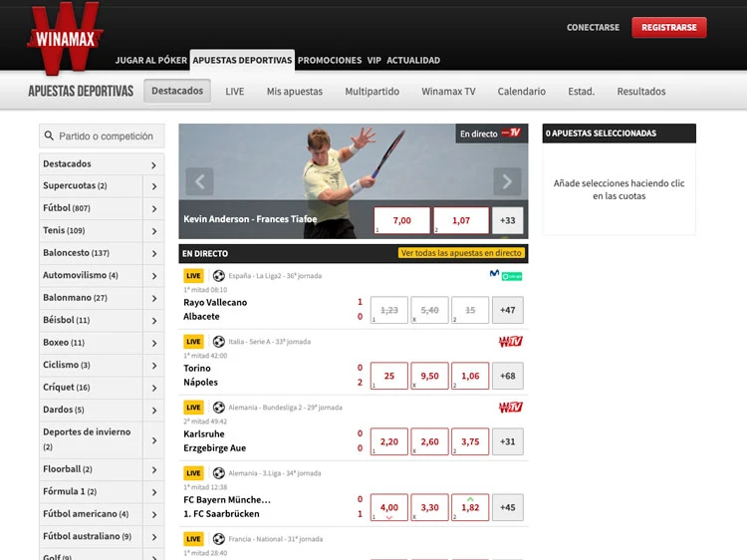The height and width of the screenshot is (560, 747).
Task: Select Torino win odds 25
Action: coord(389,376)
